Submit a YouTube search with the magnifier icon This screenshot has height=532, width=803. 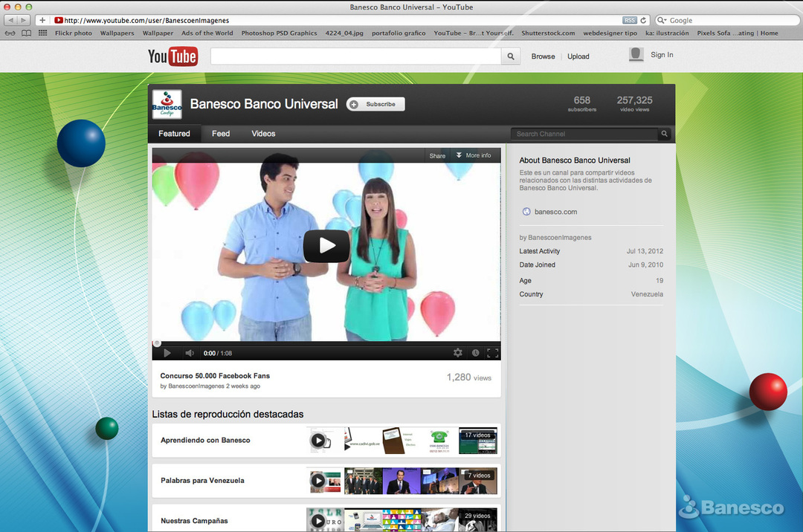[x=510, y=56]
